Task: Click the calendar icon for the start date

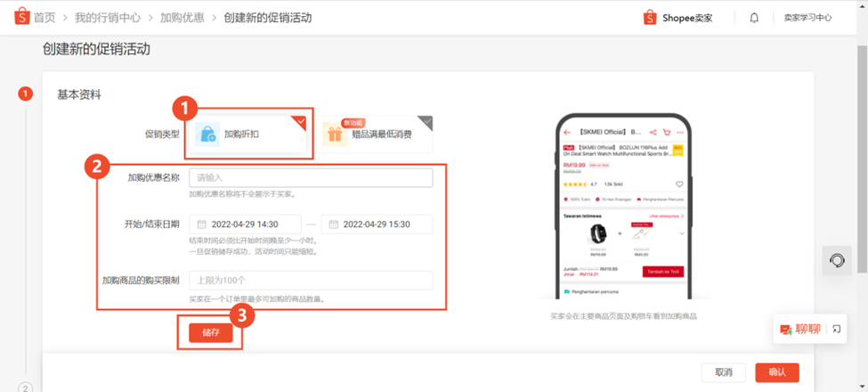Action: (202, 225)
